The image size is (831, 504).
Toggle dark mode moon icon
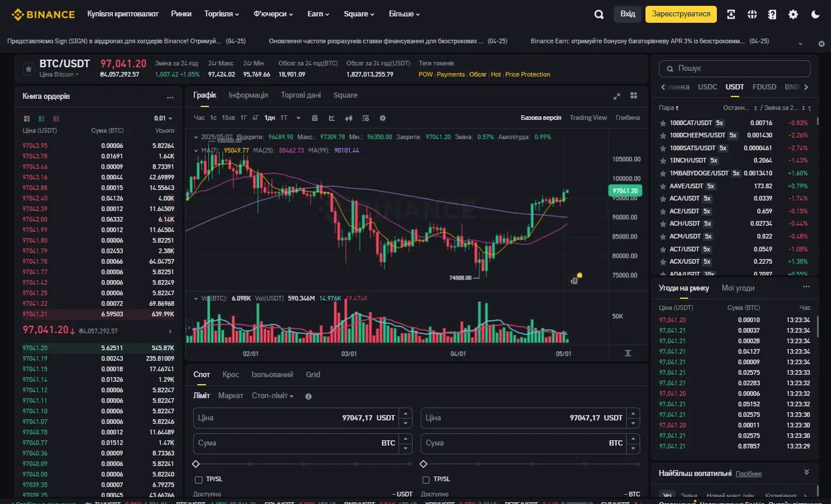click(815, 15)
